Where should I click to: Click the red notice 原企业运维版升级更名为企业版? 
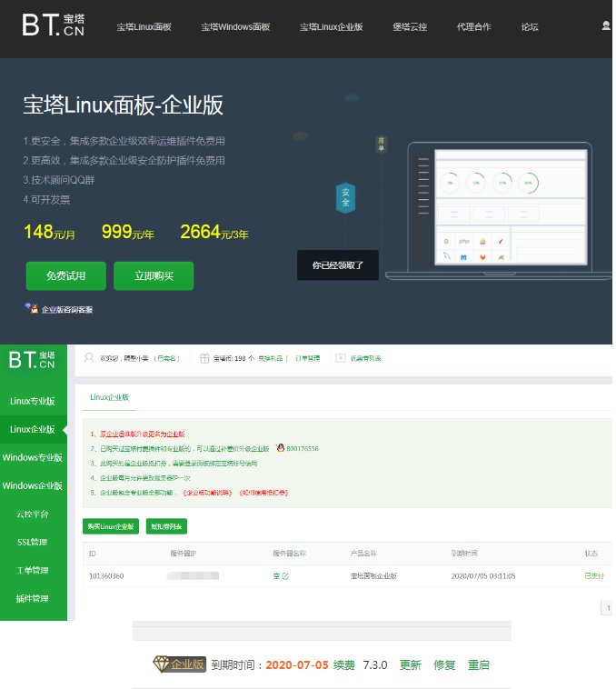142,434
